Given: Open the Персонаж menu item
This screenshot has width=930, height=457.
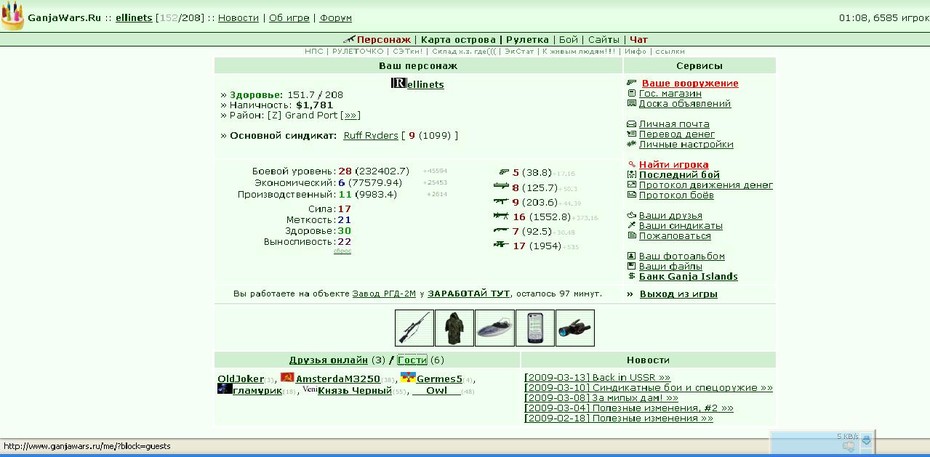Looking at the screenshot, I should click(x=383, y=40).
